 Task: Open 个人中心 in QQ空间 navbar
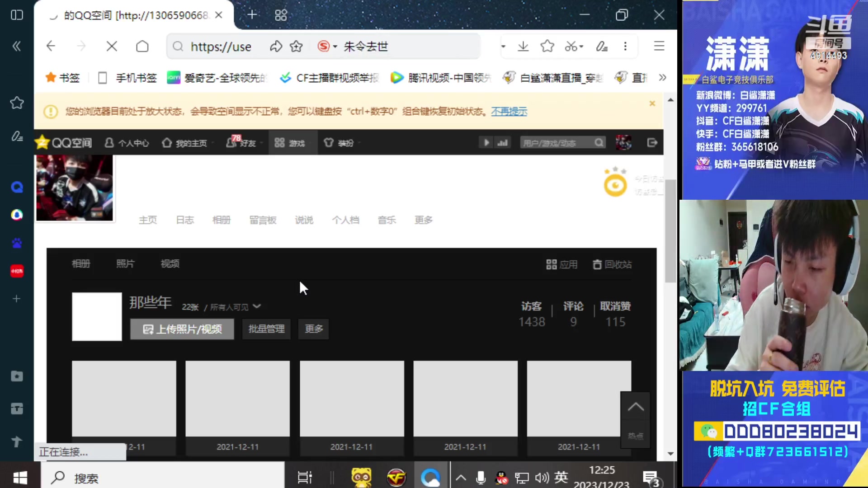point(127,143)
